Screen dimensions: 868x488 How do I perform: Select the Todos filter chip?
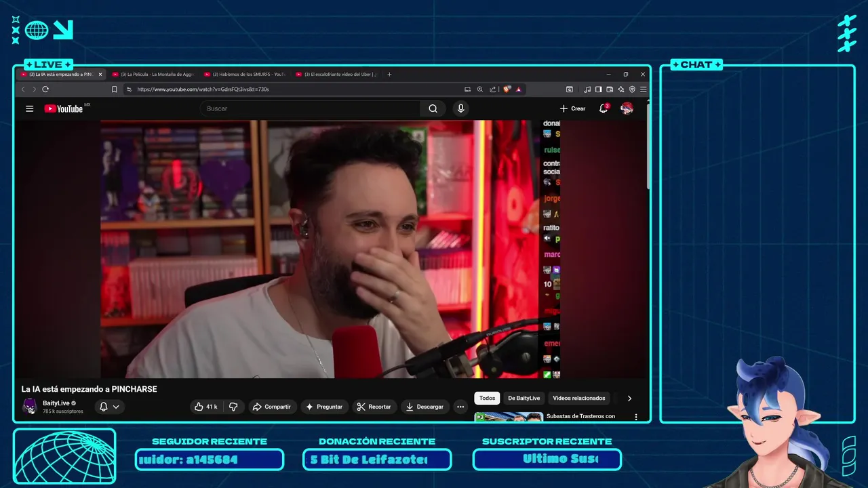(487, 399)
